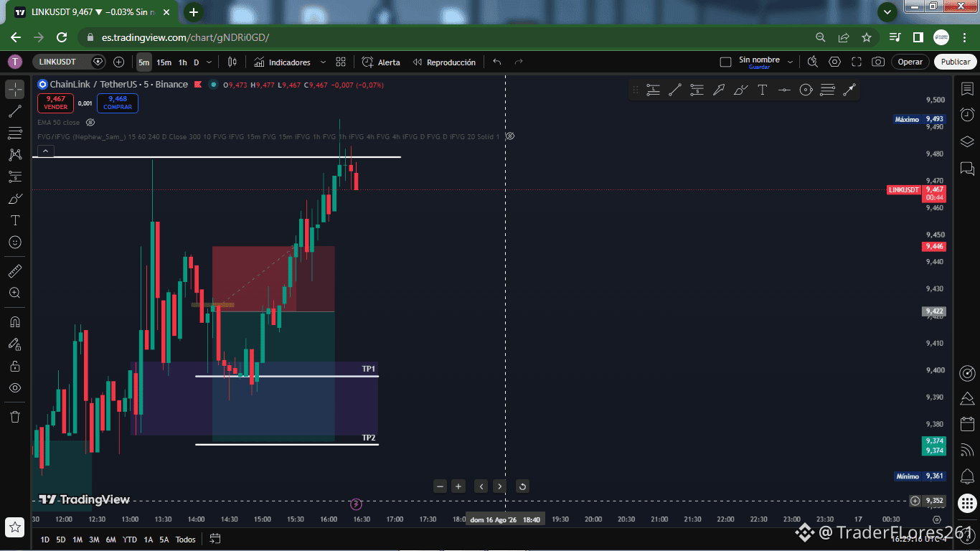Select the ruler measure tool
980x551 pixels.
[x=15, y=271]
